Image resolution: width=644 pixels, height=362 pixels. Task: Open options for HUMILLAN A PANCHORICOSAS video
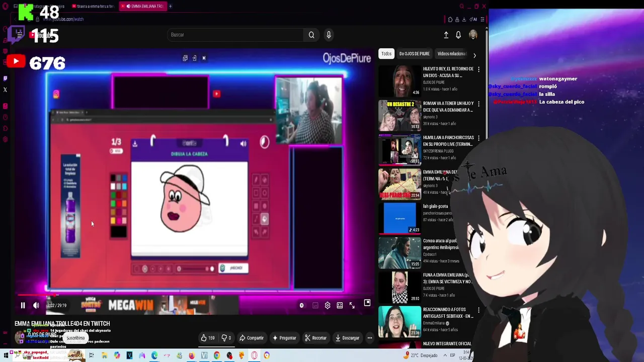478,138
